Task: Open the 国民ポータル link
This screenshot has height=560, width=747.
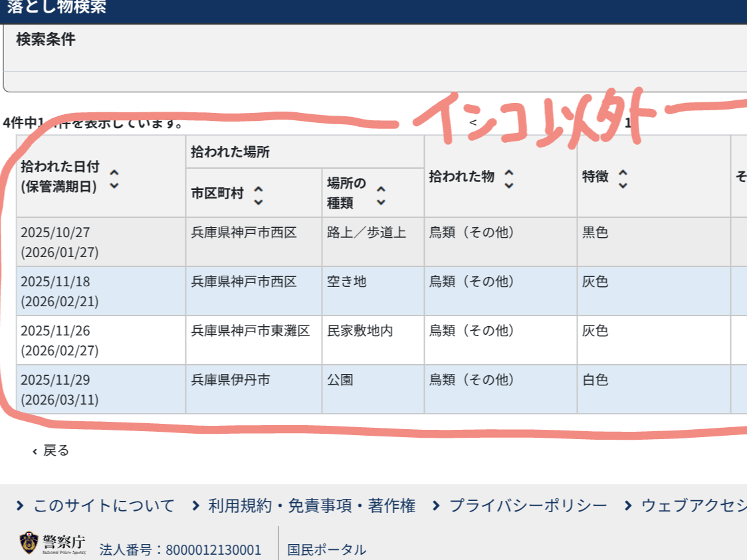Action: click(x=326, y=550)
